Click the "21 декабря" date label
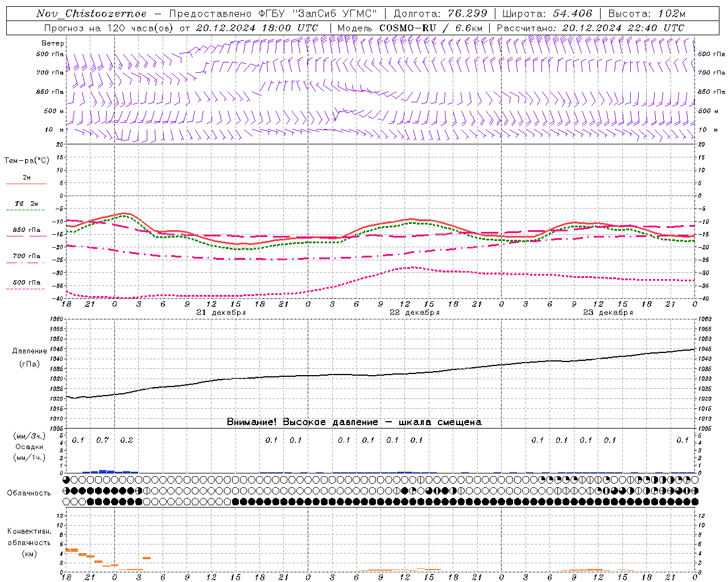 pos(221,313)
